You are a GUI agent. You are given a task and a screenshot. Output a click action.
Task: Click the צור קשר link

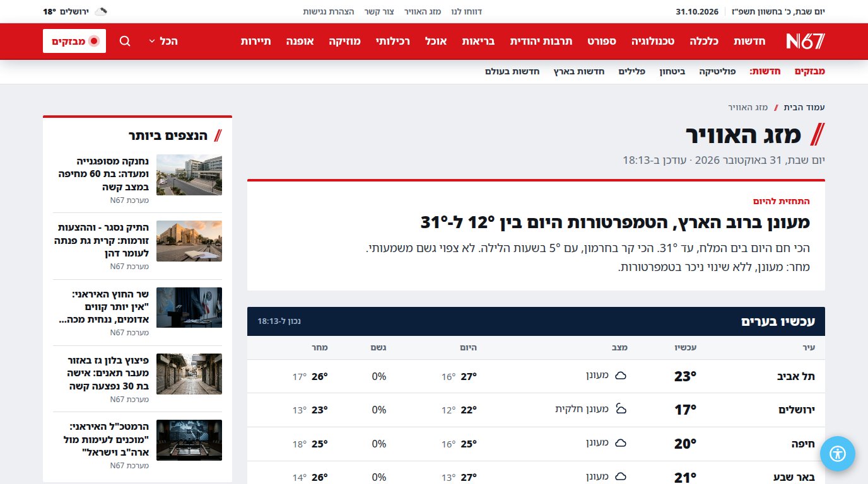point(379,11)
